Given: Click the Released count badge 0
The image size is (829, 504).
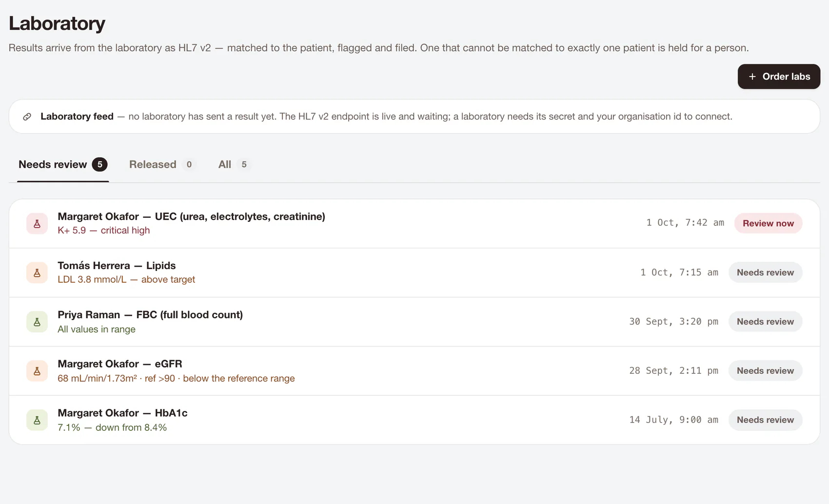Looking at the screenshot, I should point(189,165).
